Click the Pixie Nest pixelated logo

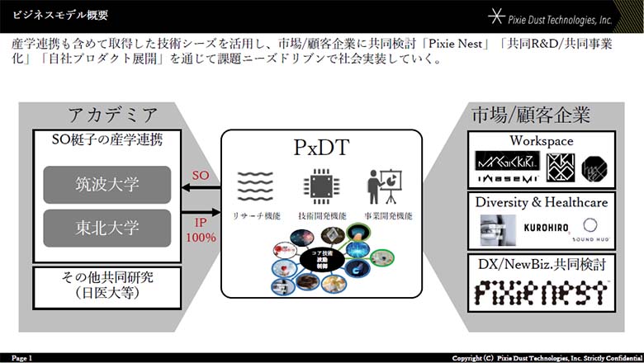click(x=541, y=292)
